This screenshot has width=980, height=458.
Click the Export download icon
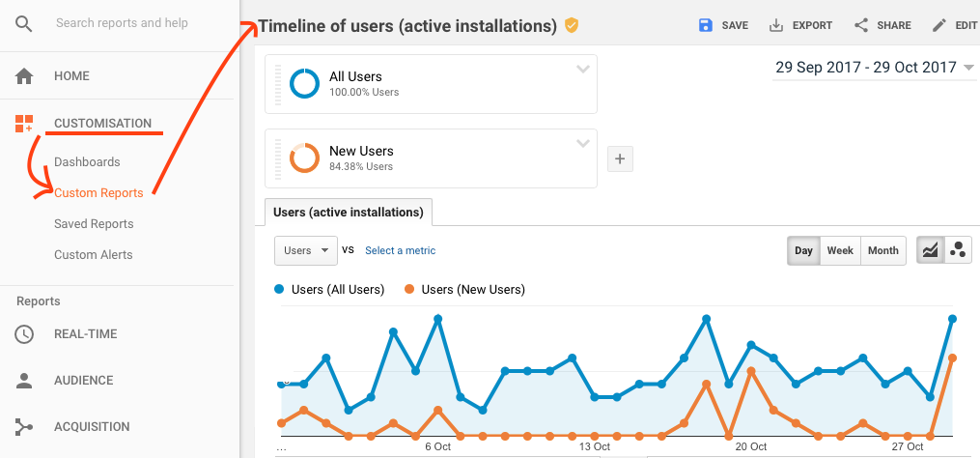click(x=775, y=26)
